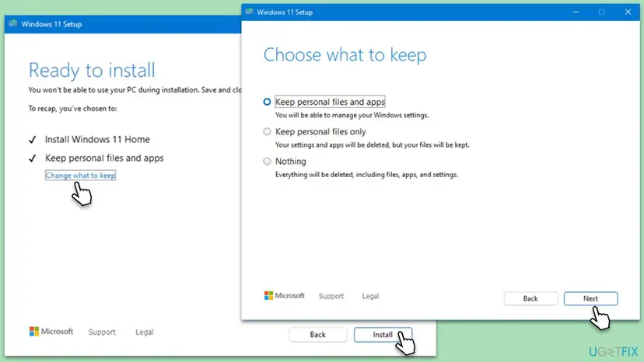
Task: Click 'To recap, you've chosen to:' text
Action: [x=72, y=108]
